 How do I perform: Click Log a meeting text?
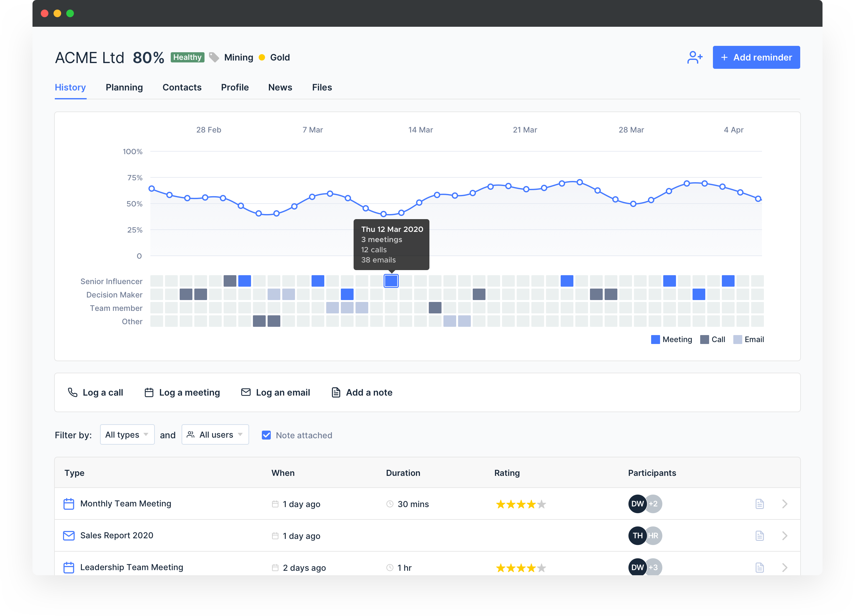189,392
